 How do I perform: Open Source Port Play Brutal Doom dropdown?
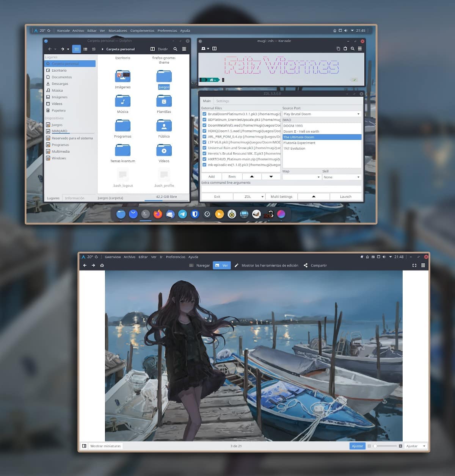pyautogui.click(x=322, y=114)
